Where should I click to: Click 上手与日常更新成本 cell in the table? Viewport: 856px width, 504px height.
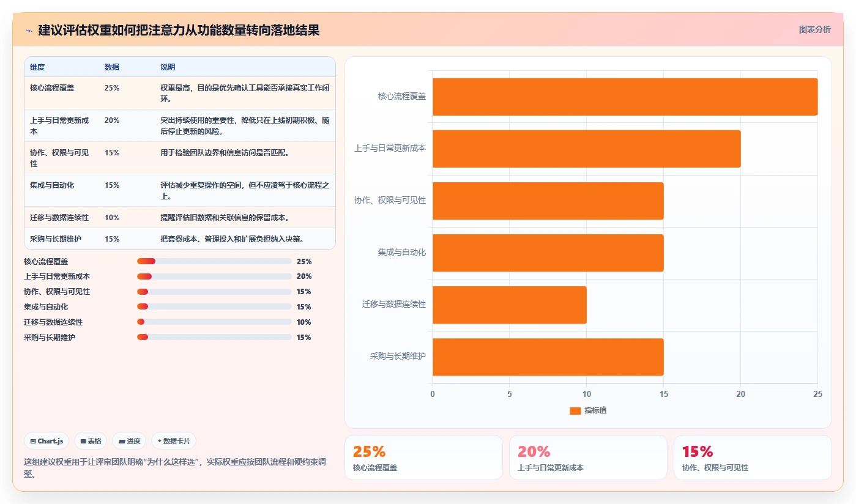(x=59, y=126)
